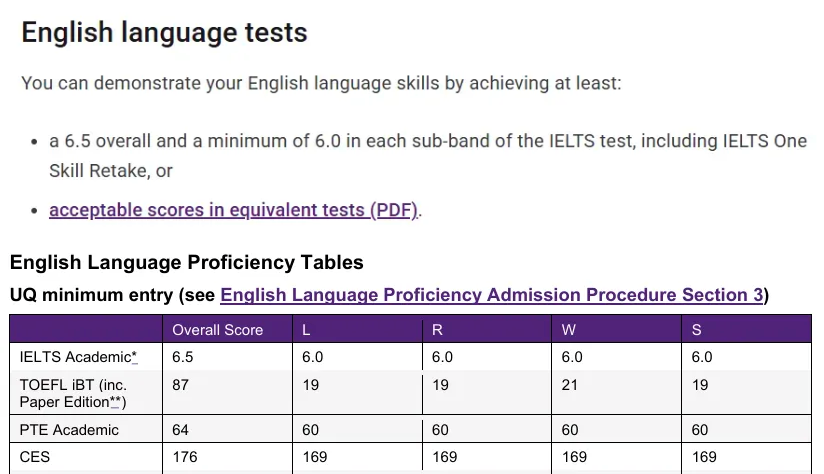Click the asterisk footnote after IELTS Academic
Image resolution: width=824 pixels, height=474 pixels.
[x=134, y=357]
